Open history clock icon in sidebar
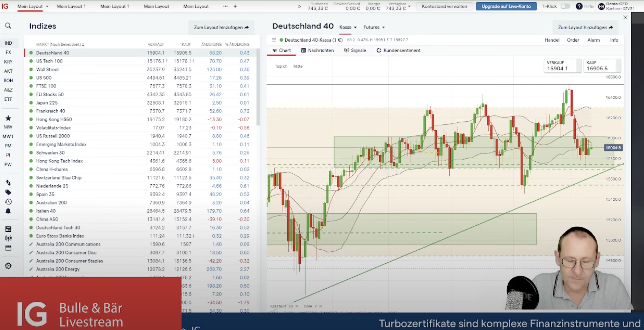Image resolution: width=644 pixels, height=330 pixels. coord(8,201)
